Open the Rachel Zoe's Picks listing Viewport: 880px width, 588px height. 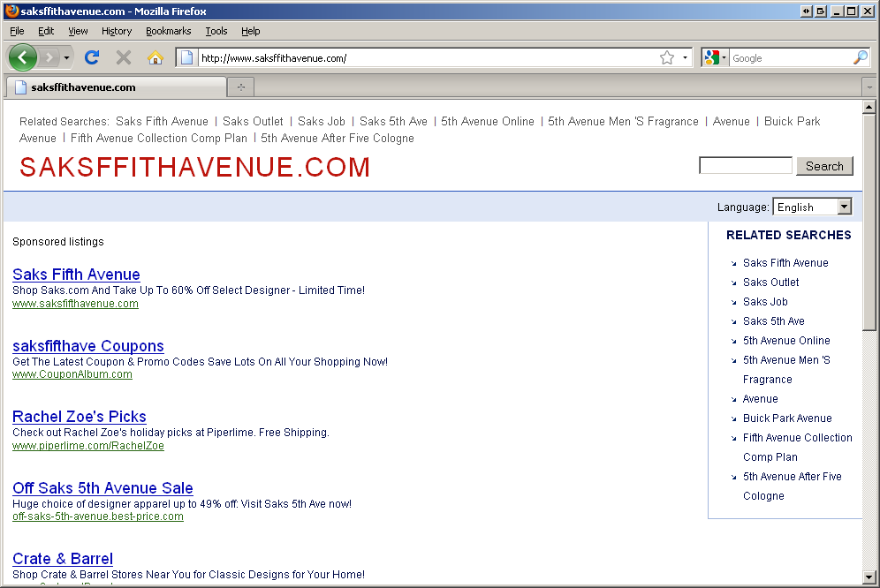[x=80, y=417]
